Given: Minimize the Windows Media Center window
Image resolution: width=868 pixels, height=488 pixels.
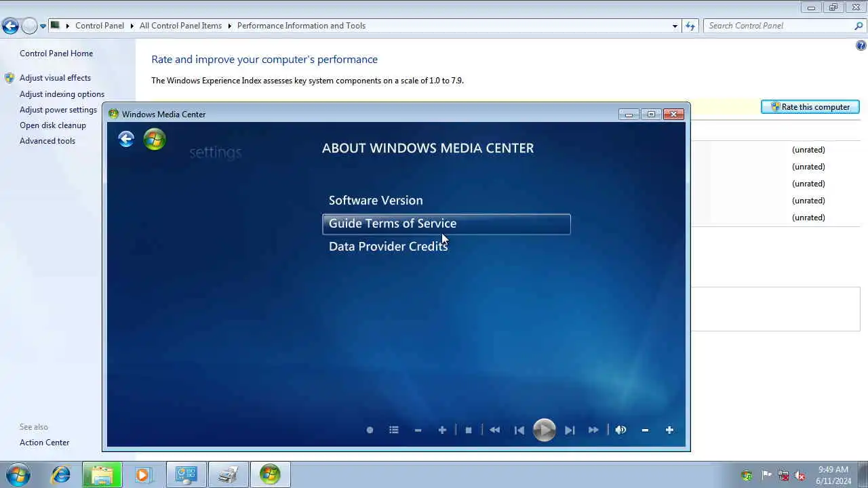Looking at the screenshot, I should (x=629, y=114).
